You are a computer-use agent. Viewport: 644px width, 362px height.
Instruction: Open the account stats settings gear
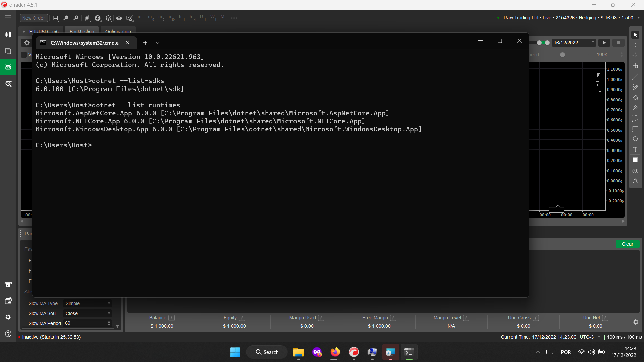(636, 322)
